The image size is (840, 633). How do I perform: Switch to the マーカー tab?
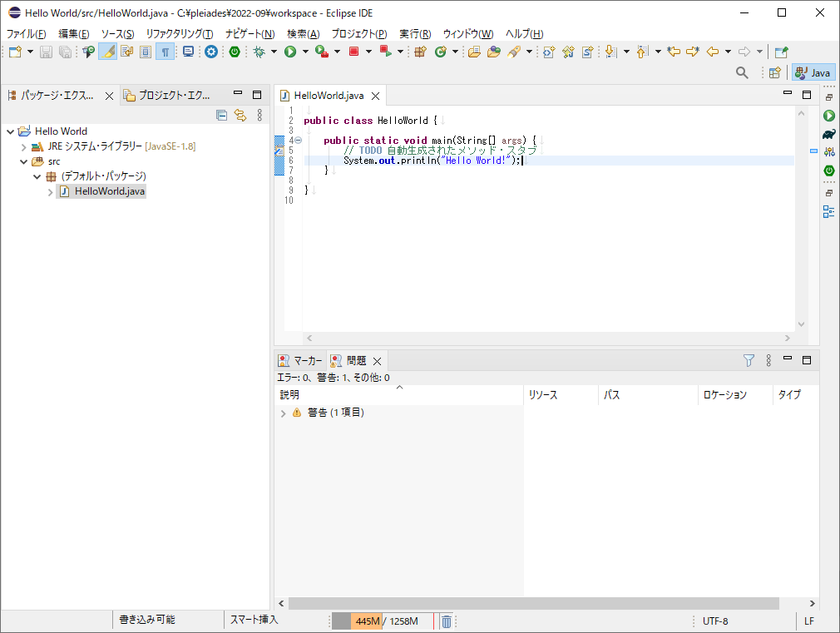click(x=300, y=361)
